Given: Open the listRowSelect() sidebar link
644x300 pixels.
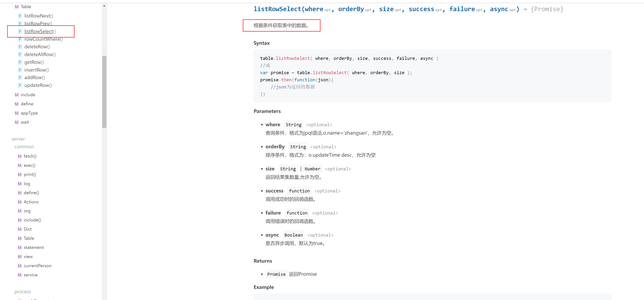Looking at the screenshot, I should coord(40,31).
